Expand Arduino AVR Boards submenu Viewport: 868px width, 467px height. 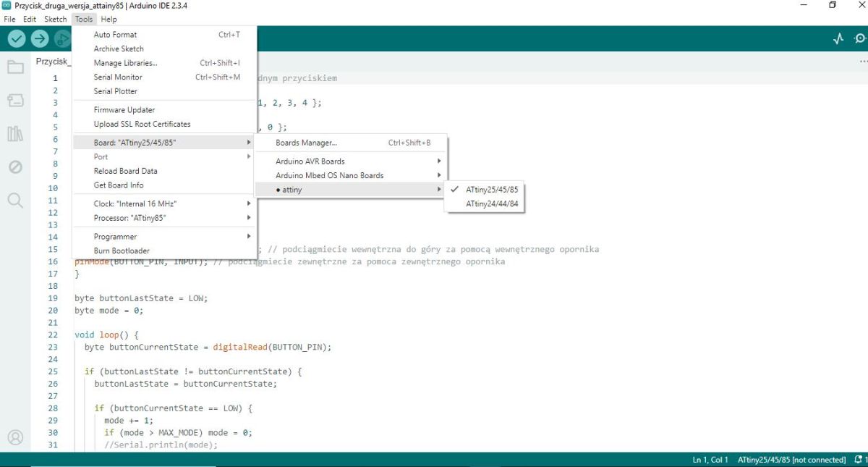pos(351,161)
